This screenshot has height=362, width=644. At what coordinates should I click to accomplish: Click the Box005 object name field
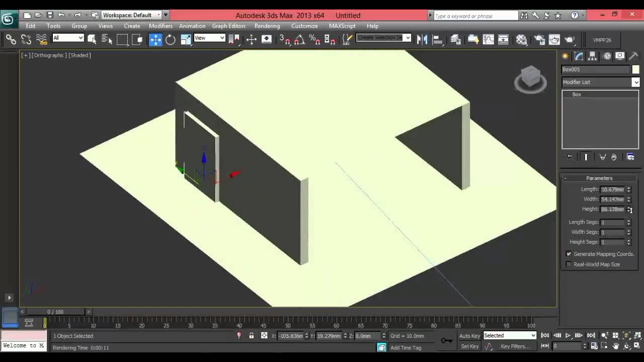tap(596, 69)
